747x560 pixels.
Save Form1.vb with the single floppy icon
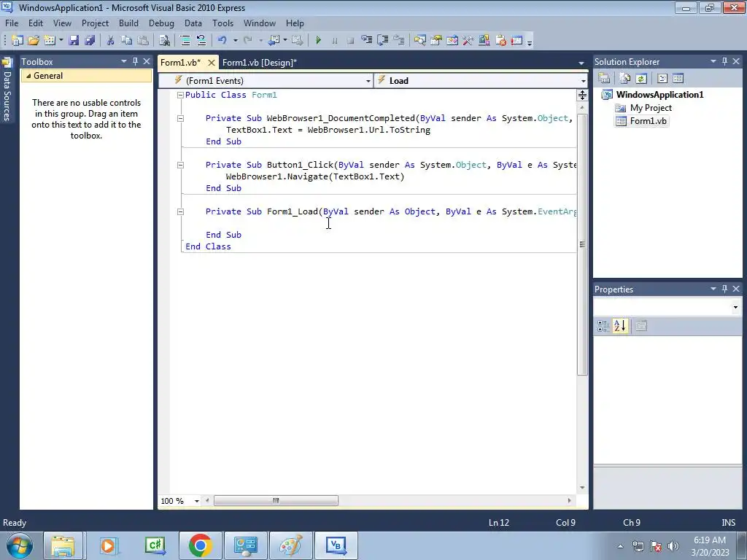74,41
